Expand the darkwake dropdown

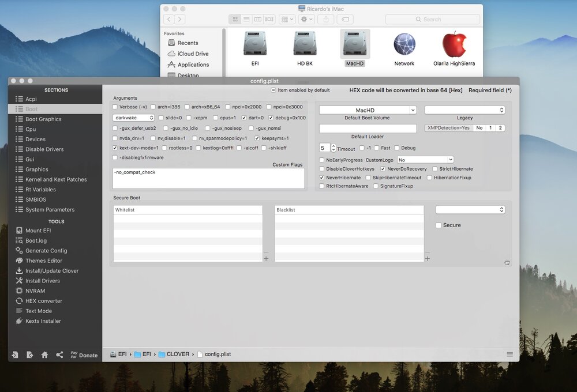tap(134, 118)
